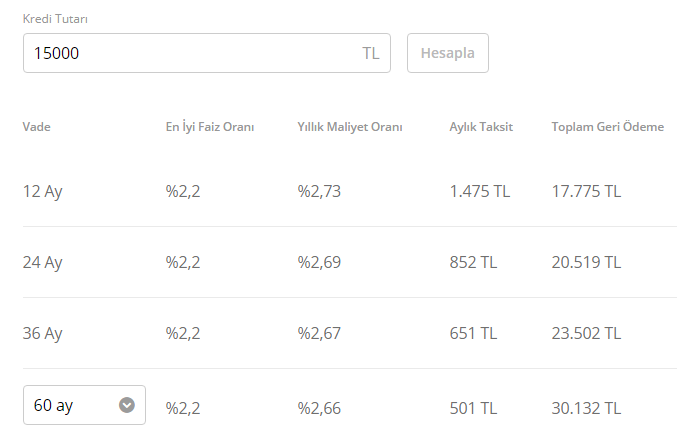This screenshot has width=677, height=444.
Task: Click the TL currency suffix in the amount field
Action: pyautogui.click(x=371, y=53)
